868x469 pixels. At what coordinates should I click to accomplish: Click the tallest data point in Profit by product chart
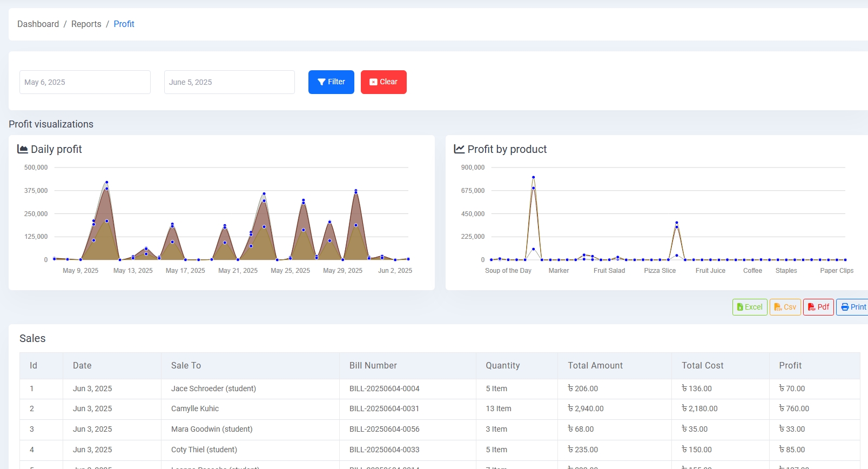pyautogui.click(x=533, y=177)
